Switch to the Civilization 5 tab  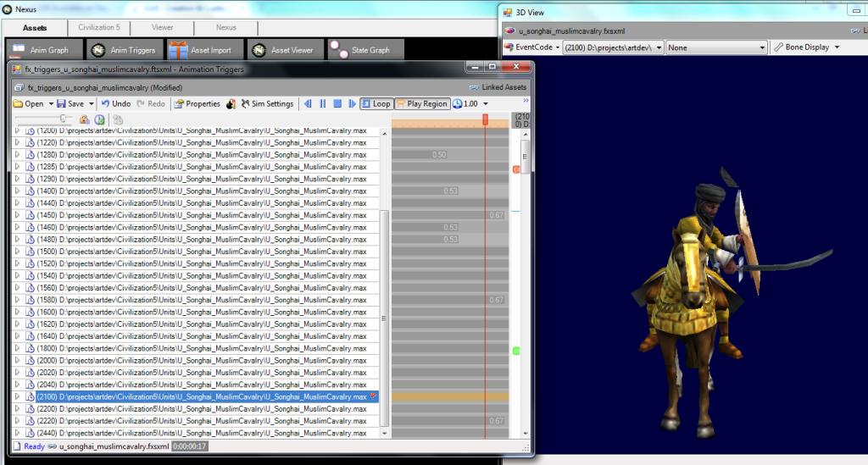[98, 27]
